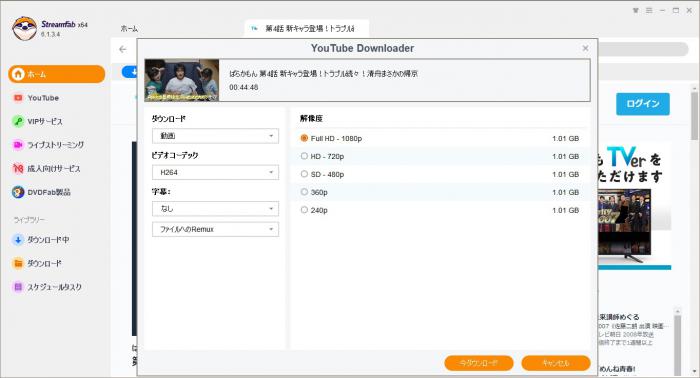The height and width of the screenshot is (378, 700).
Task: Click the blue ログイン button
Action: tap(643, 104)
